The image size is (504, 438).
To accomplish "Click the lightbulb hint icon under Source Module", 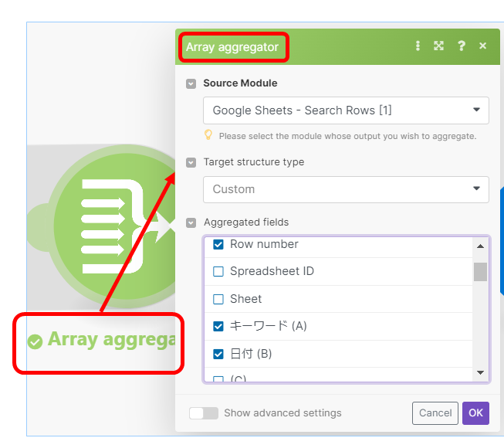I will coord(208,134).
